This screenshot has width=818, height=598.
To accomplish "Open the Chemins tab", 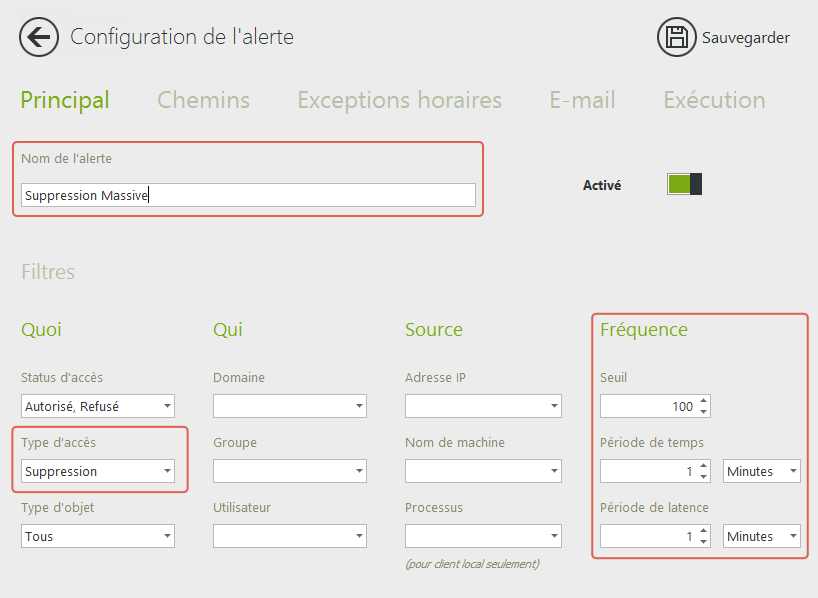I will [203, 100].
